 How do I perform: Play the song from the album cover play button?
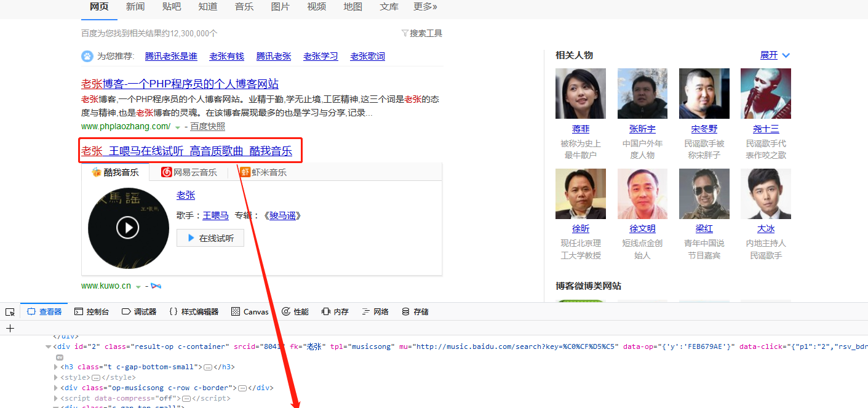coord(128,228)
